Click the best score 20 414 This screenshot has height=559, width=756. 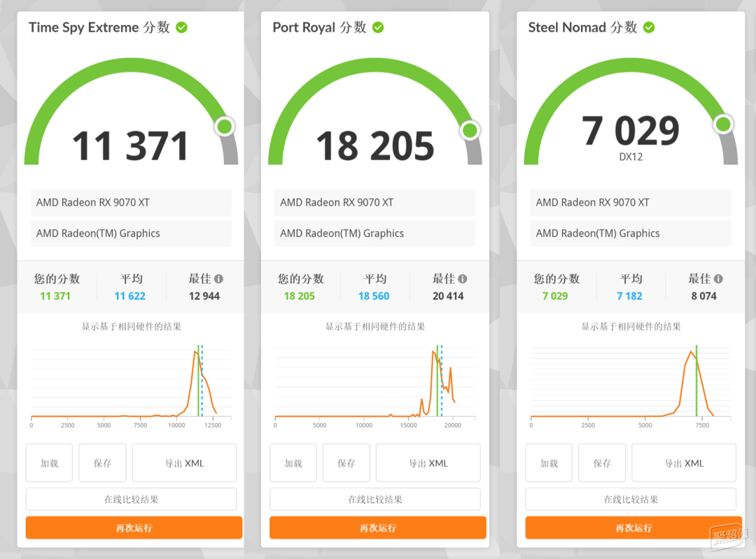pos(448,296)
